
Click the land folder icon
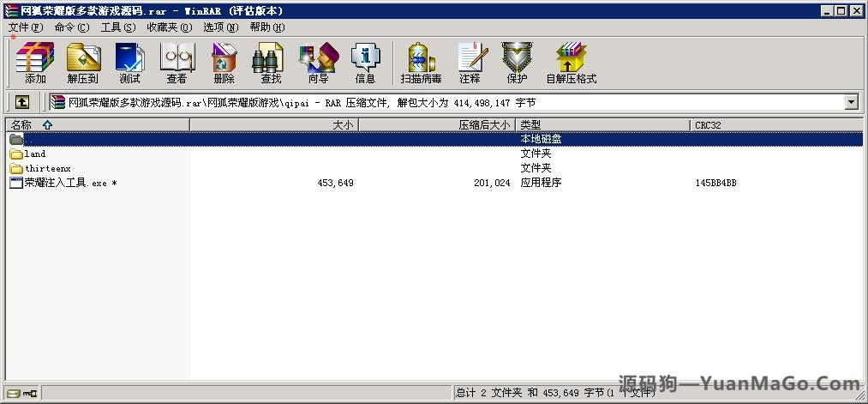click(x=16, y=154)
